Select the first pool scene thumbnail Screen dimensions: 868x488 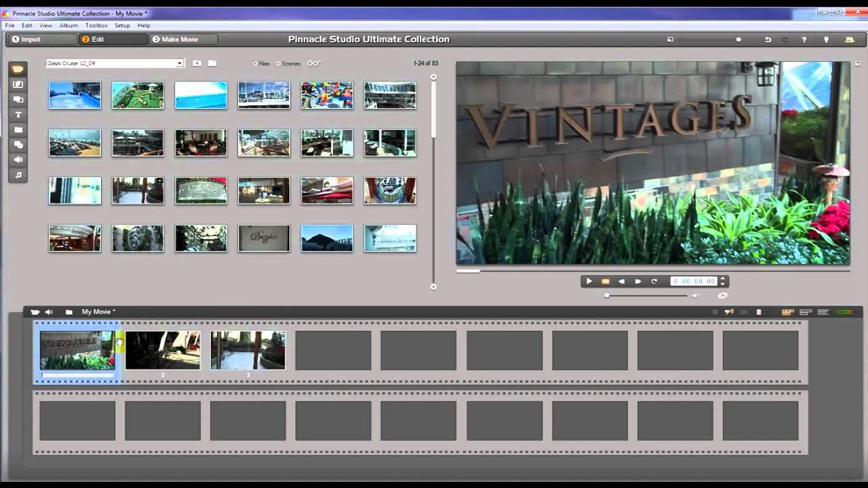75,96
